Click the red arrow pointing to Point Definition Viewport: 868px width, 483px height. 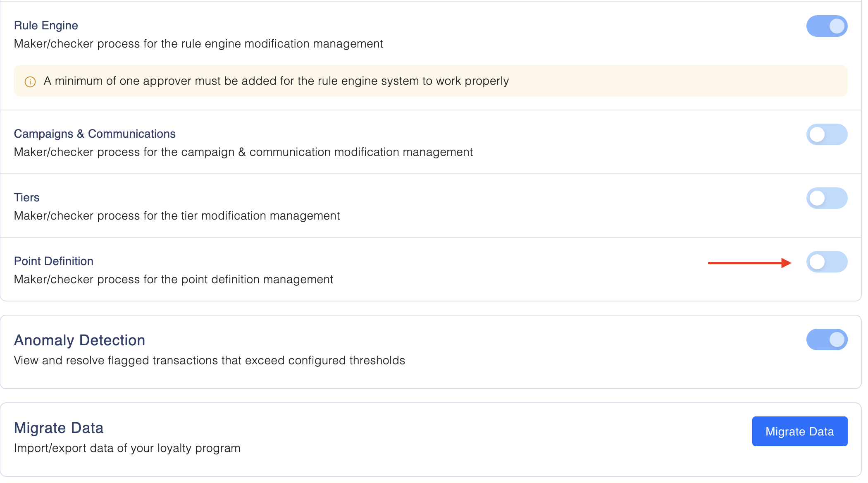click(749, 263)
